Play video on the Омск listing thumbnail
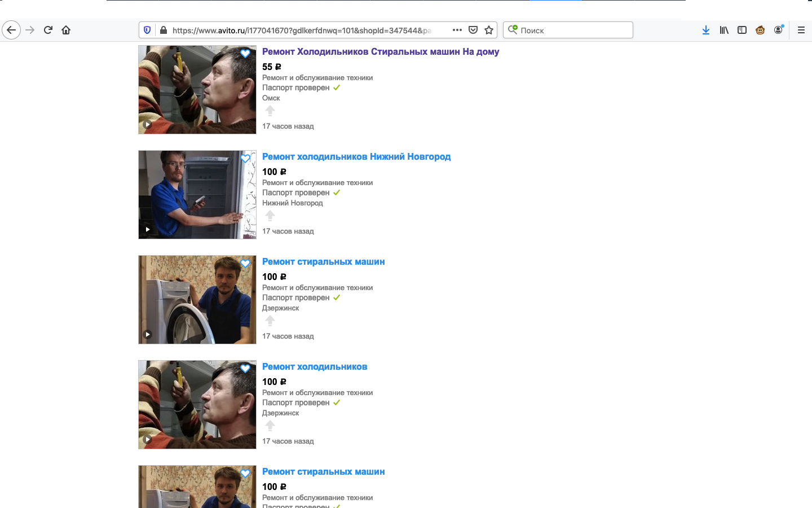812x508 pixels. pyautogui.click(x=147, y=125)
